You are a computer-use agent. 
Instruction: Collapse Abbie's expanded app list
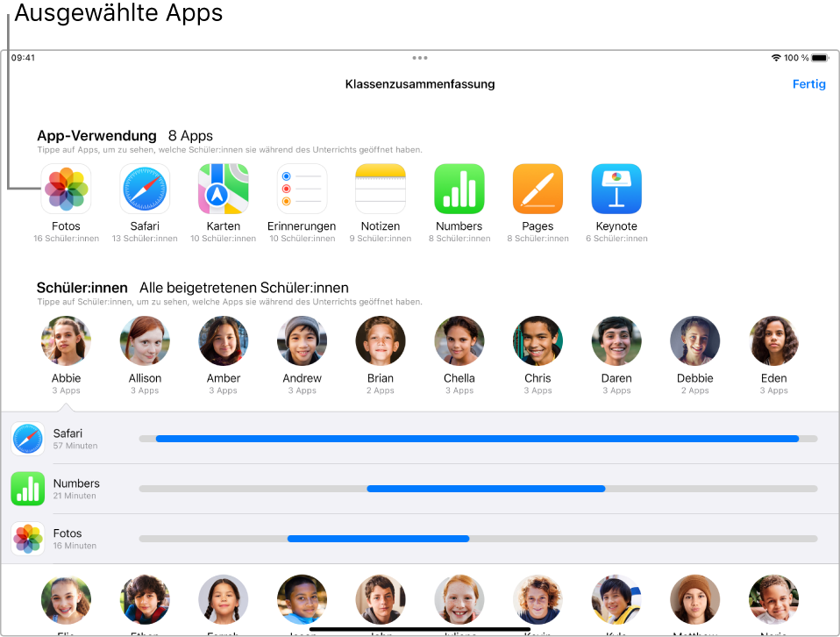tap(66, 341)
